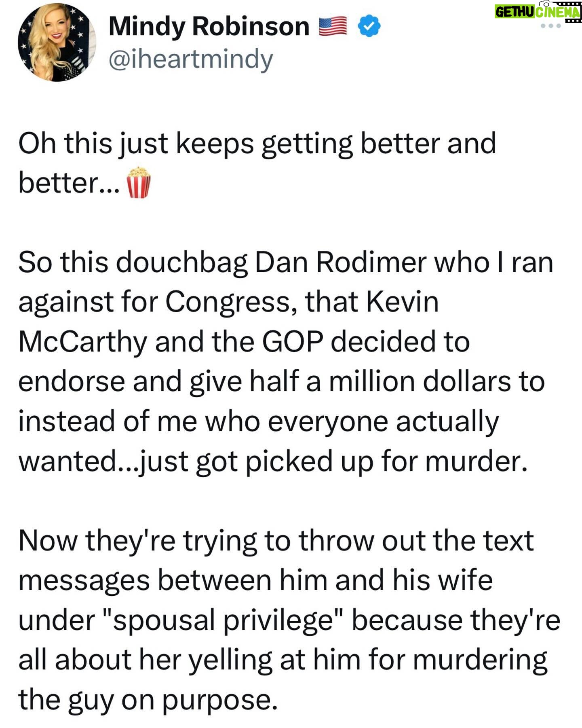Screen dimensions: 582x728
Task: Click the popcorn emoji after "better..."
Action: (x=139, y=182)
